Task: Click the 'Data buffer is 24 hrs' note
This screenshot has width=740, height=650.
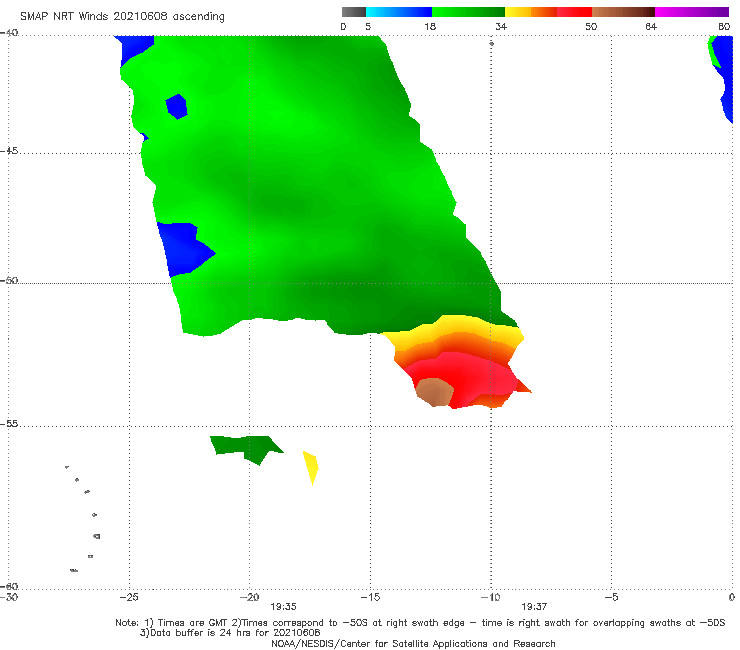Action: pyautogui.click(x=230, y=633)
